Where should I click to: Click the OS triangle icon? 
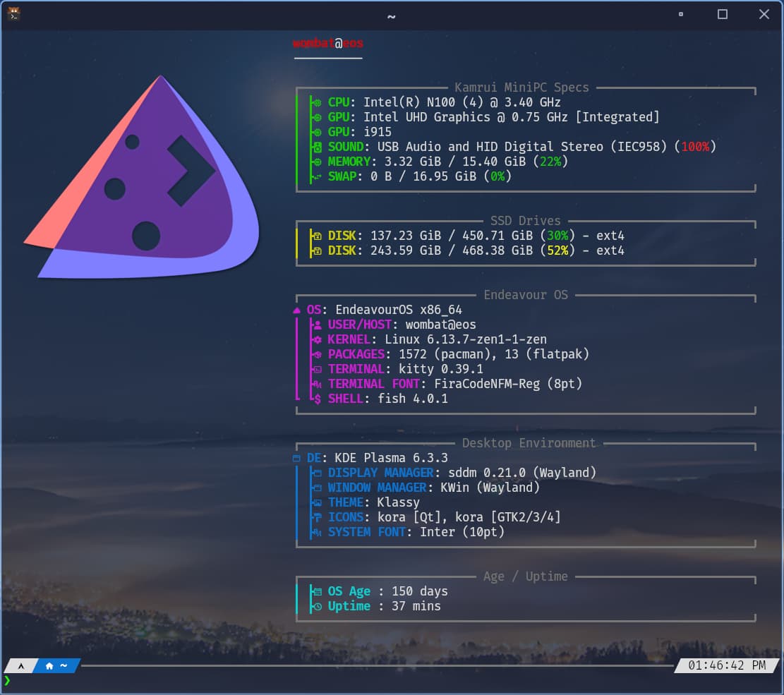coord(296,310)
